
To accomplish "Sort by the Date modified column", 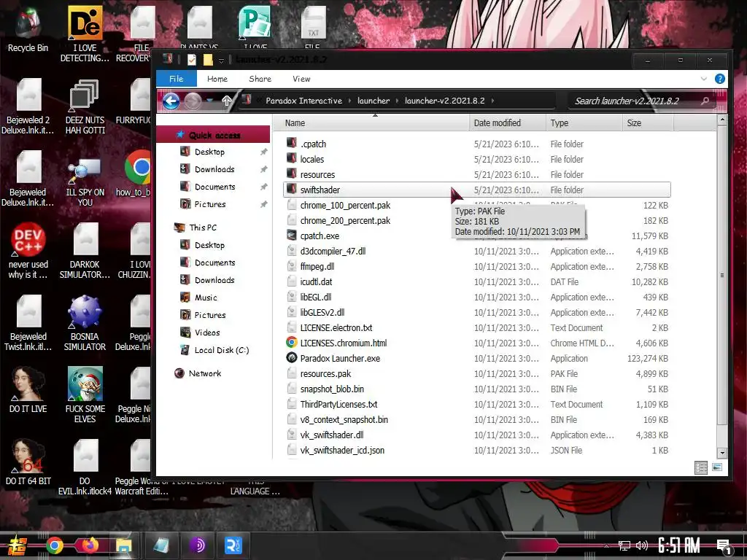I will coord(508,122).
